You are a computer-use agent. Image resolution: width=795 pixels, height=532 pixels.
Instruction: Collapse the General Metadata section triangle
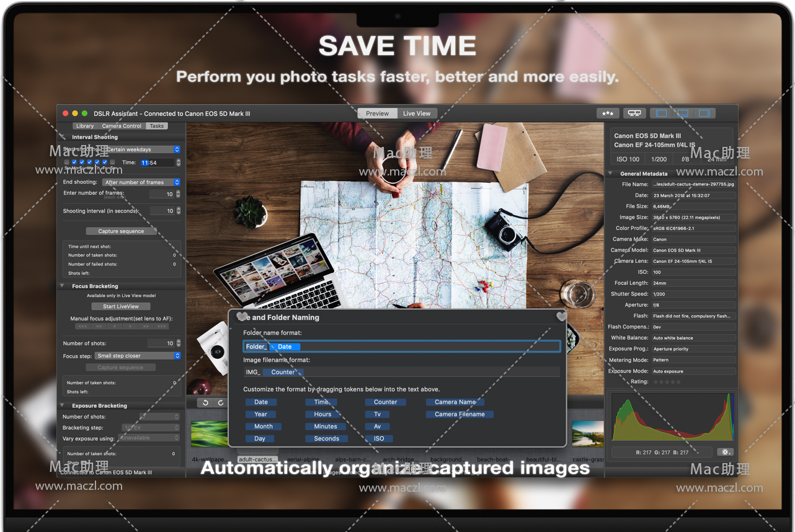[x=610, y=174]
